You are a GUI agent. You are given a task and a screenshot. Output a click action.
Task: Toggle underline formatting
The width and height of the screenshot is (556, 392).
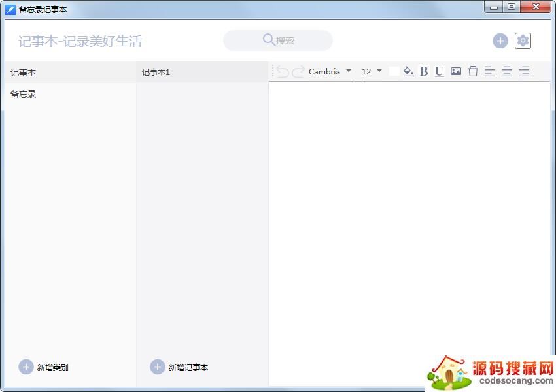tap(439, 72)
